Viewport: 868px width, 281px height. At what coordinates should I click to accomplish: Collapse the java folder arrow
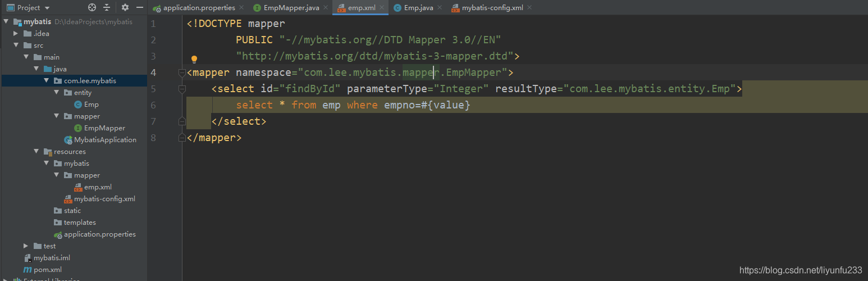[36, 69]
